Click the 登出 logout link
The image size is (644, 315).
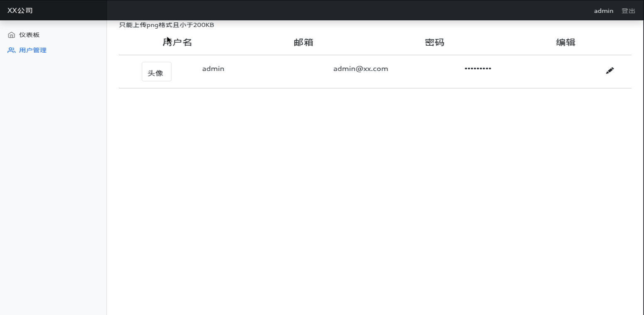coord(628,11)
